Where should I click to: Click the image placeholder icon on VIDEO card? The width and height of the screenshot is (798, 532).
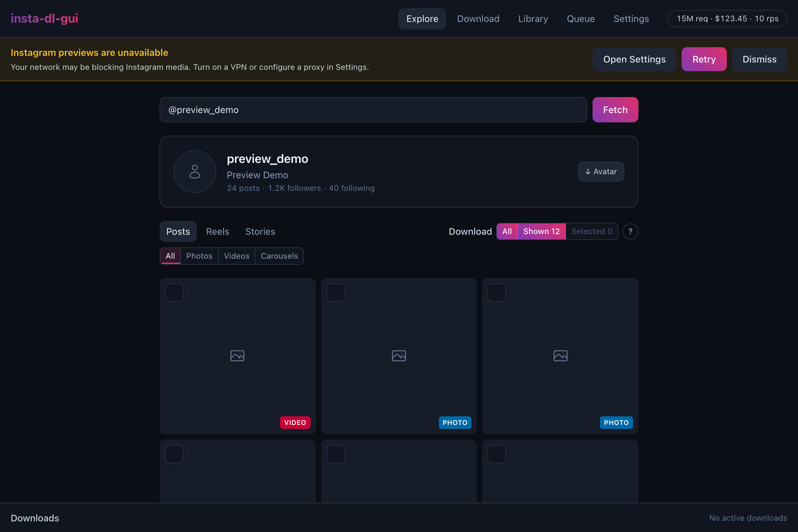pyautogui.click(x=237, y=356)
